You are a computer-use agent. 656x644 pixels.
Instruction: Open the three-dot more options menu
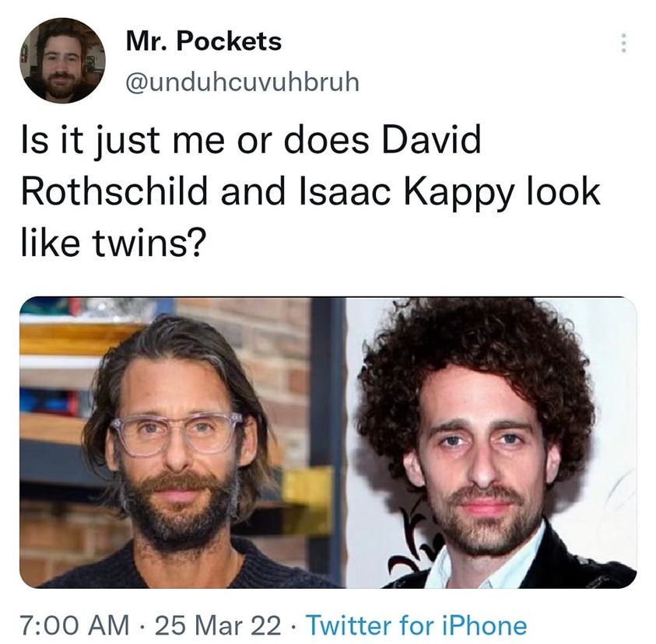(623, 43)
